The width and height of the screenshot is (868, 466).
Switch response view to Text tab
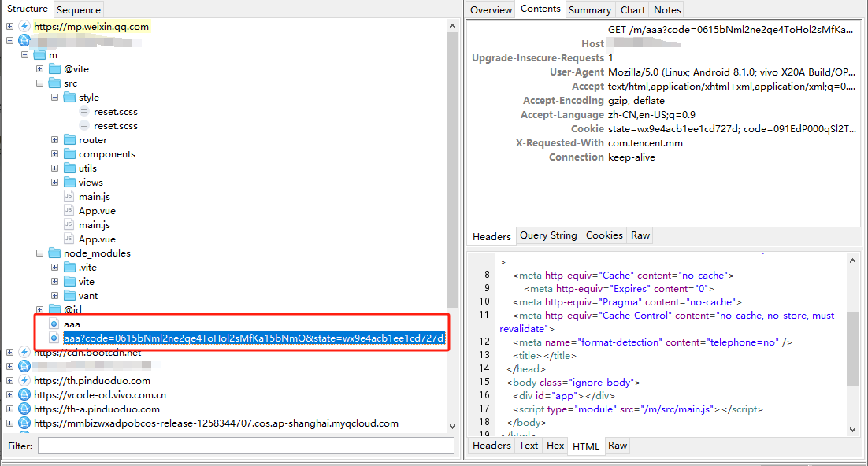528,446
